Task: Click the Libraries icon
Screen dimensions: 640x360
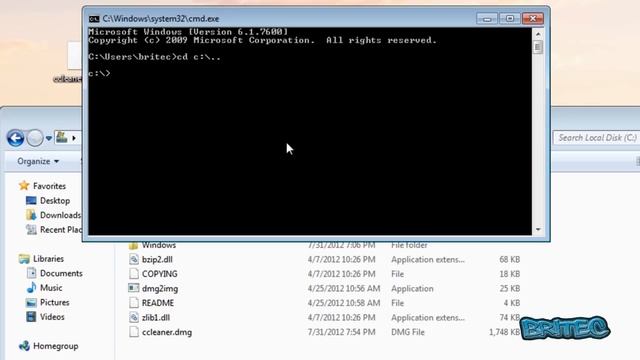Action: point(24,259)
